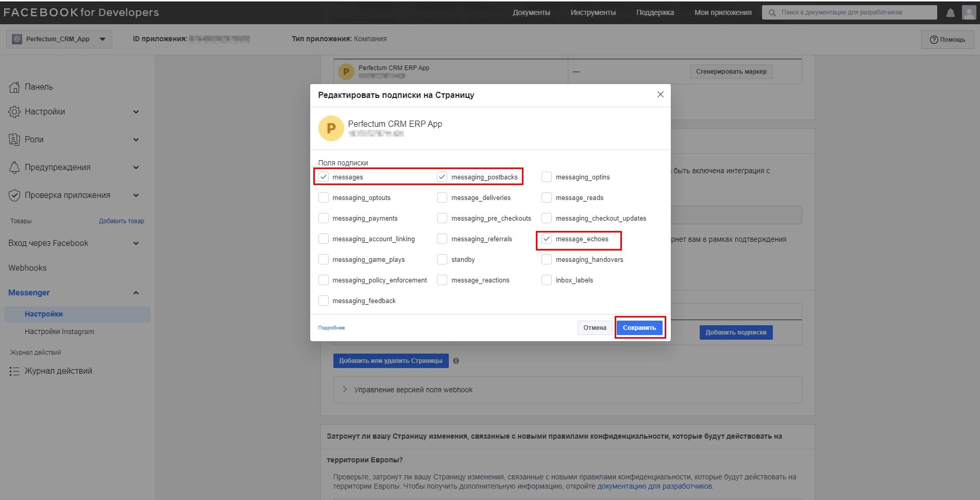The width and height of the screenshot is (980, 500).
Task: Expand the Роли sidebar section
Action: (x=136, y=140)
